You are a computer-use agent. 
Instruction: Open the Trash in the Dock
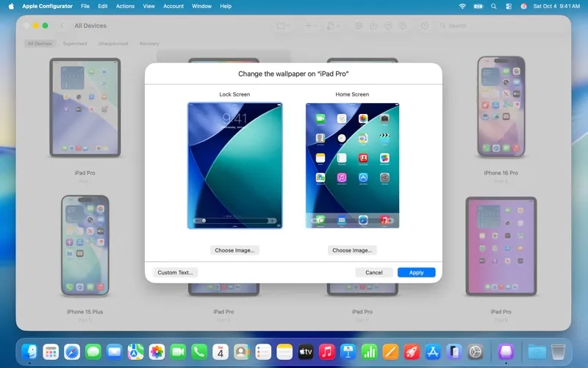point(559,353)
